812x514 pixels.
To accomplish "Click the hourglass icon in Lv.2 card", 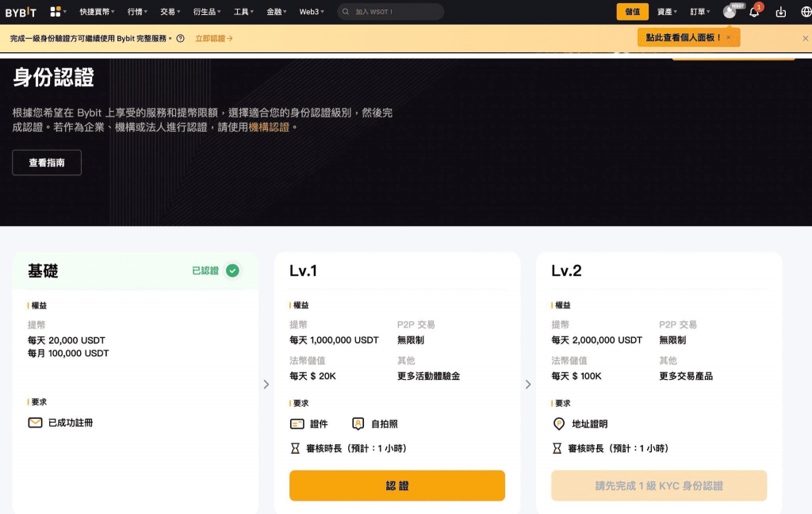I will point(557,448).
